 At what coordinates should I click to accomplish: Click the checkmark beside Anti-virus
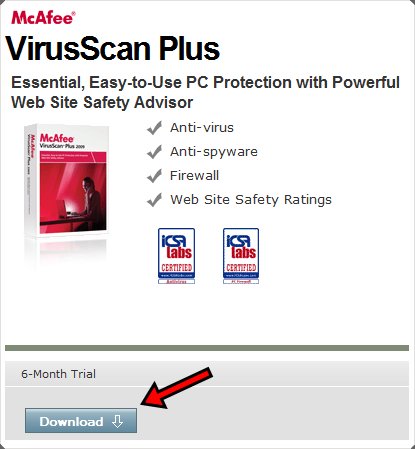[x=154, y=128]
